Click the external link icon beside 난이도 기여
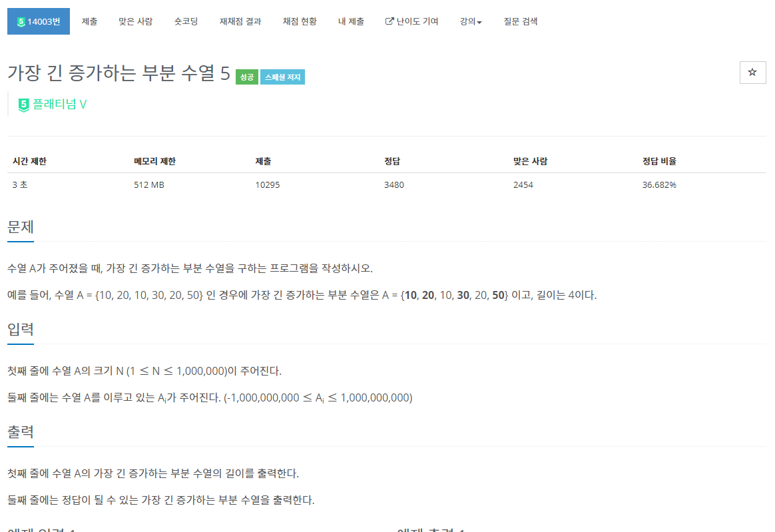This screenshot has height=532, width=775. (388, 21)
